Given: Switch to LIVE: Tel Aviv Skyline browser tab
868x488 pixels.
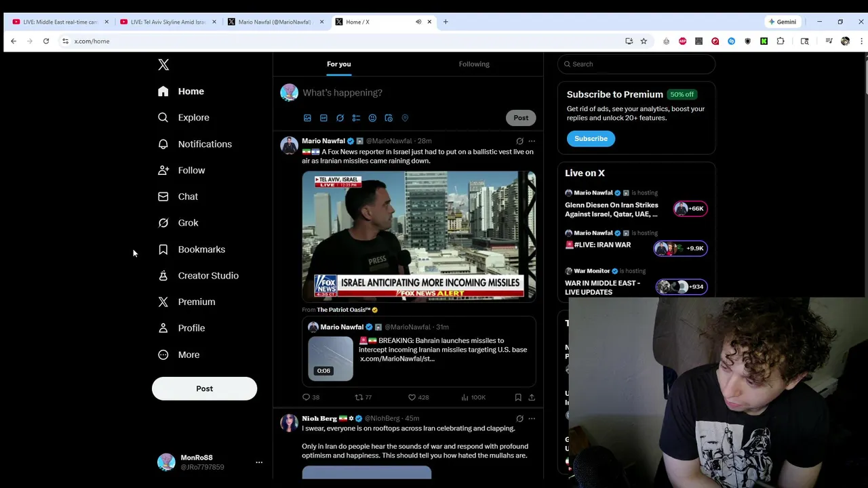Looking at the screenshot, I should 167,22.
